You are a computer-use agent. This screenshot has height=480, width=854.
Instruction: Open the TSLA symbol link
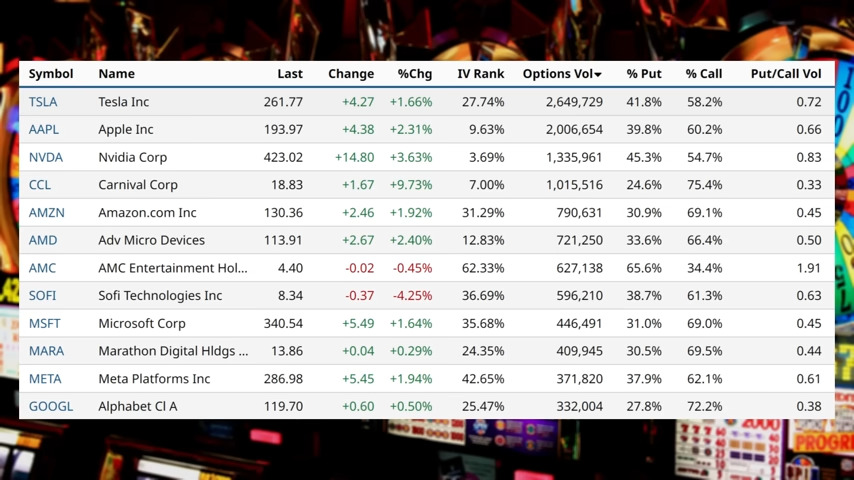pyautogui.click(x=43, y=102)
